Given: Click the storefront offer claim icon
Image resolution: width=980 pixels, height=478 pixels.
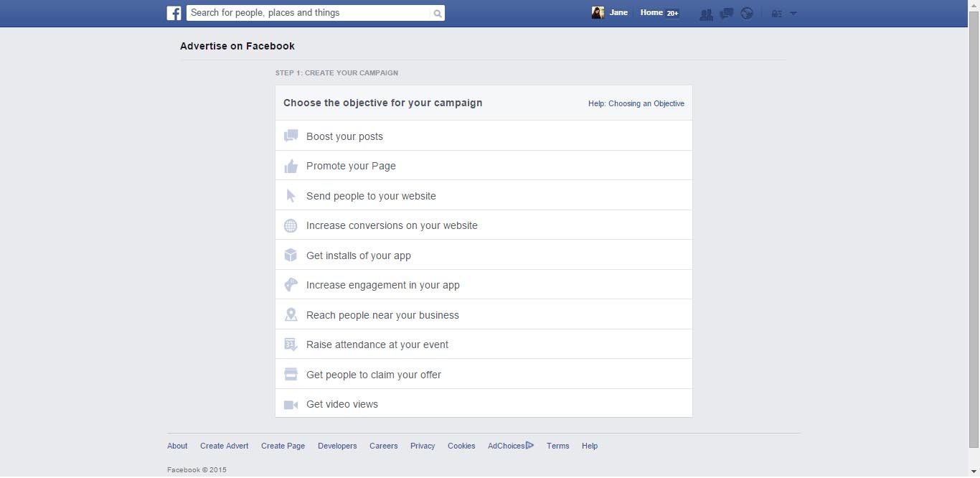Looking at the screenshot, I should pyautogui.click(x=291, y=375).
